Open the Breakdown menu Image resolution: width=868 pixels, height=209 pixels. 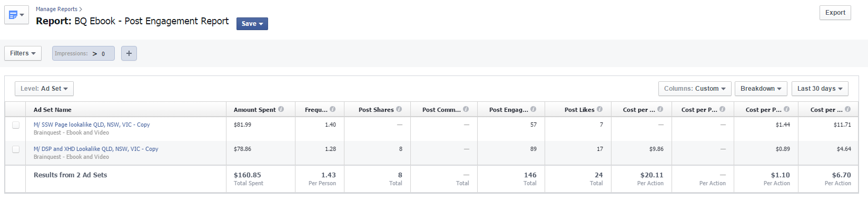[x=761, y=89]
